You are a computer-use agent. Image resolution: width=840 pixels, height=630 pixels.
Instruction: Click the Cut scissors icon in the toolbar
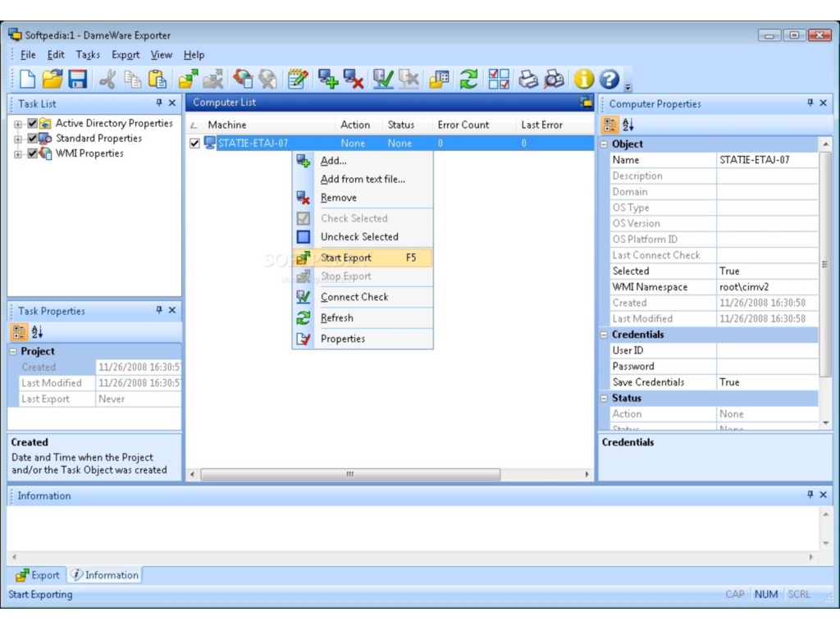(107, 80)
